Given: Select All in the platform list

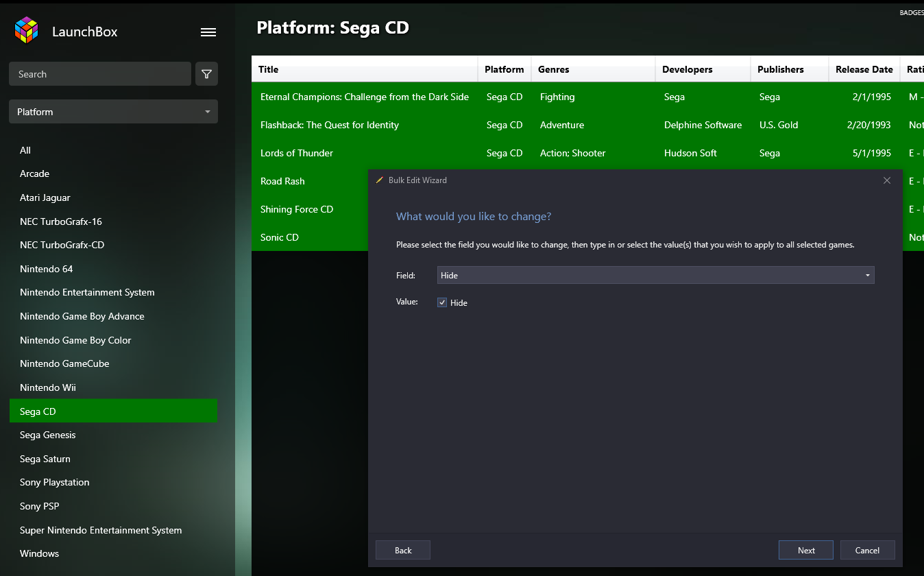Looking at the screenshot, I should coord(113,150).
